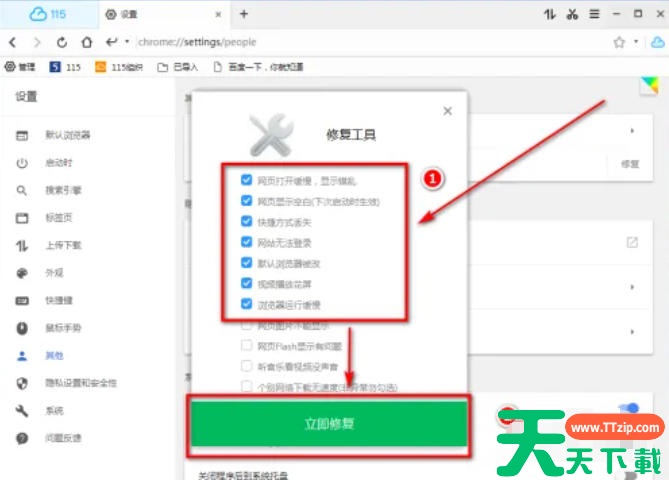Select 默认浏览器 in settings sidebar
Viewport: 669px width, 483px height.
(x=68, y=135)
